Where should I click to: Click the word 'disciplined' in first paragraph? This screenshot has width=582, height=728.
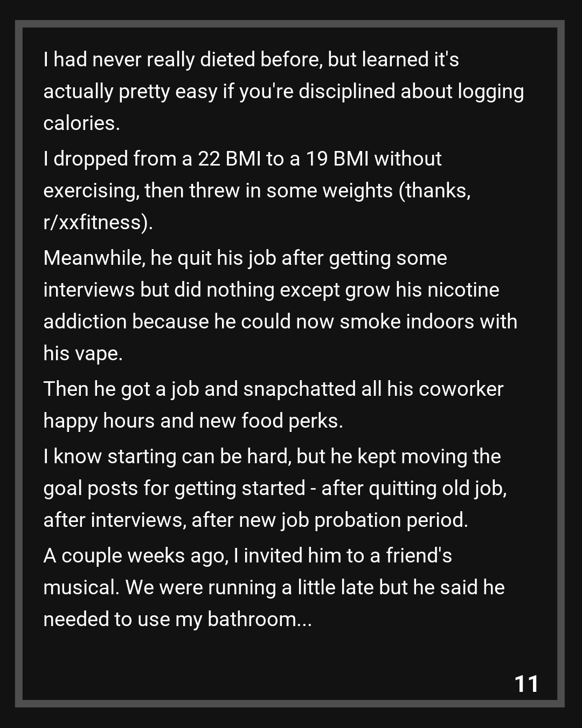pos(347,91)
